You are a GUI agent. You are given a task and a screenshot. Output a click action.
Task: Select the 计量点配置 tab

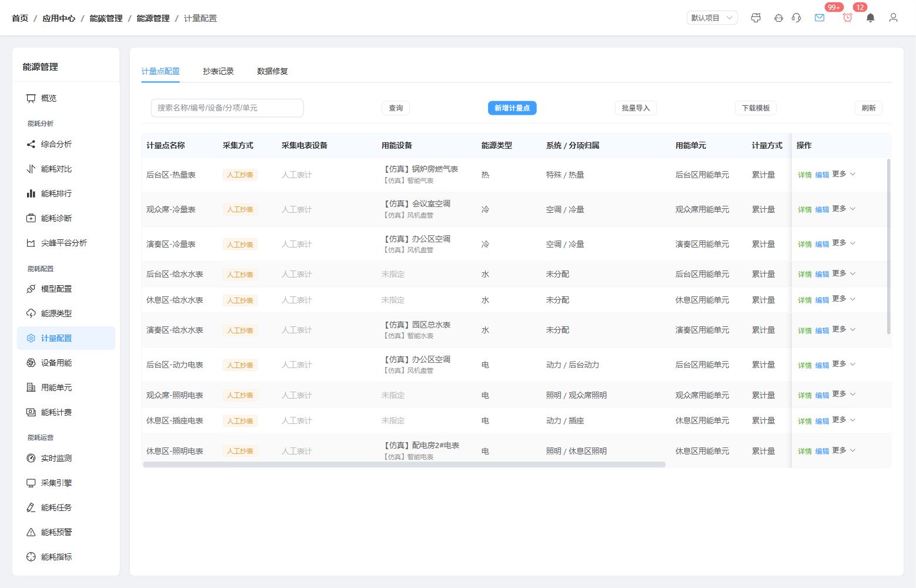161,71
